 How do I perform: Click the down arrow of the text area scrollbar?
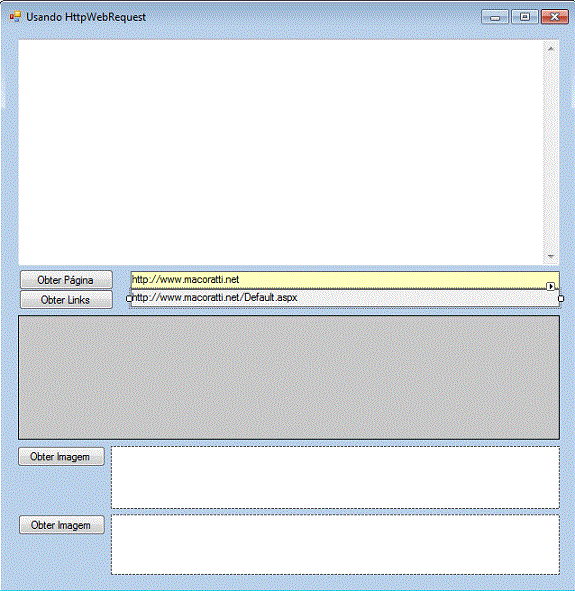[551, 256]
